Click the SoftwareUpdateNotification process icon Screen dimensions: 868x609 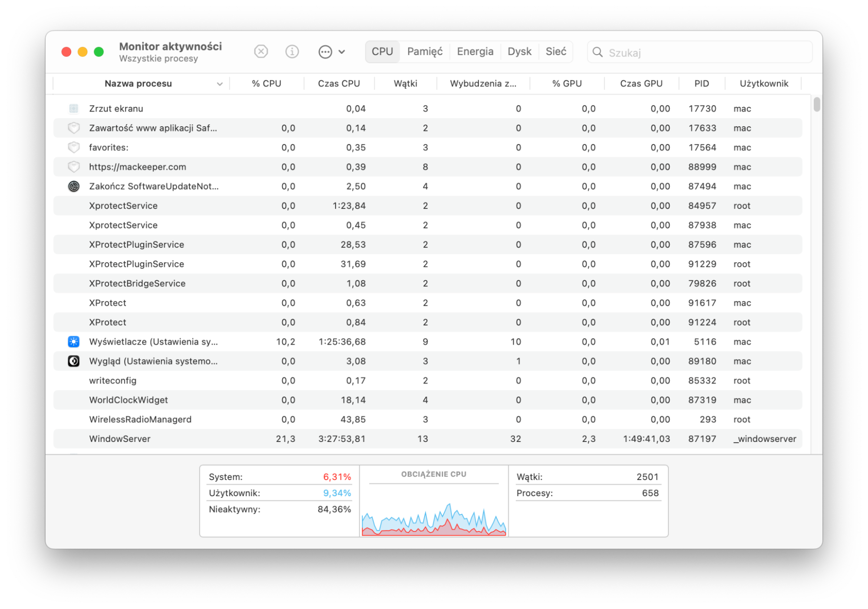[x=73, y=186]
